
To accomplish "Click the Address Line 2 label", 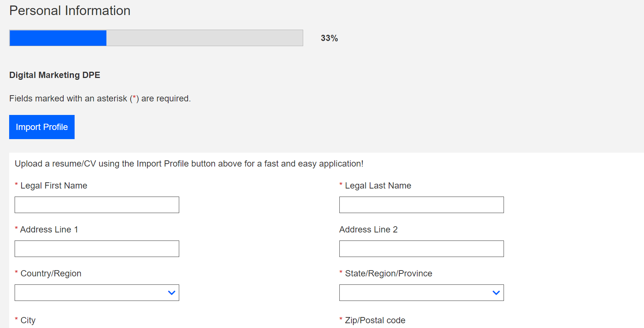I will click(x=368, y=230).
